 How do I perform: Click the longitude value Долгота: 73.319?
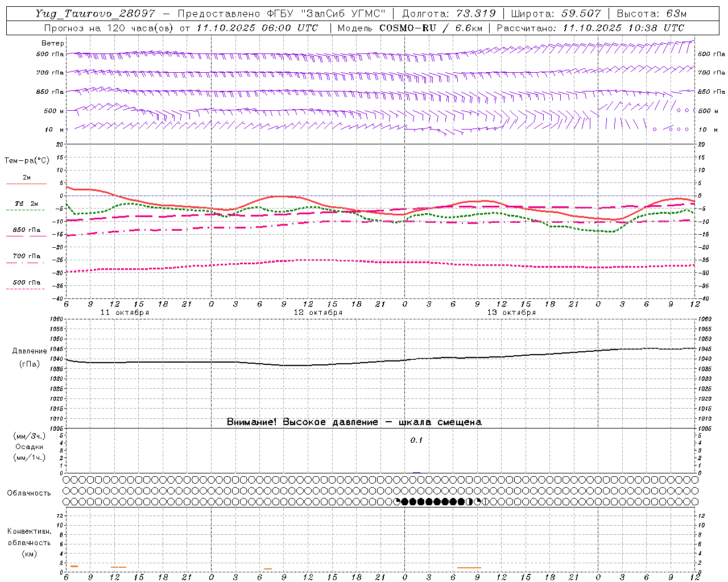tap(449, 14)
